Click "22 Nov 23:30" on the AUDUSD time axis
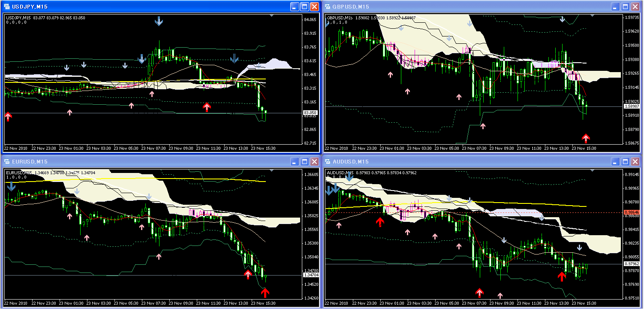The width and height of the screenshot is (644, 309). [364, 303]
